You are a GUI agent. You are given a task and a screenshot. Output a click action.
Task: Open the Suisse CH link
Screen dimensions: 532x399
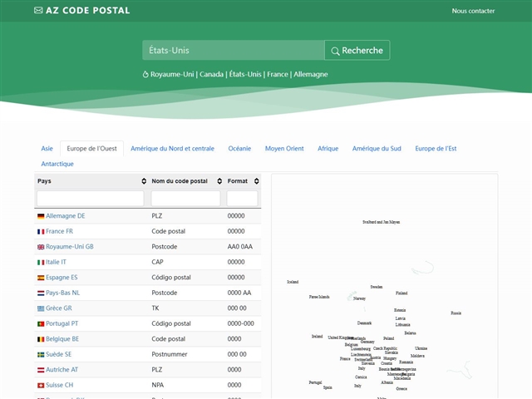point(59,385)
